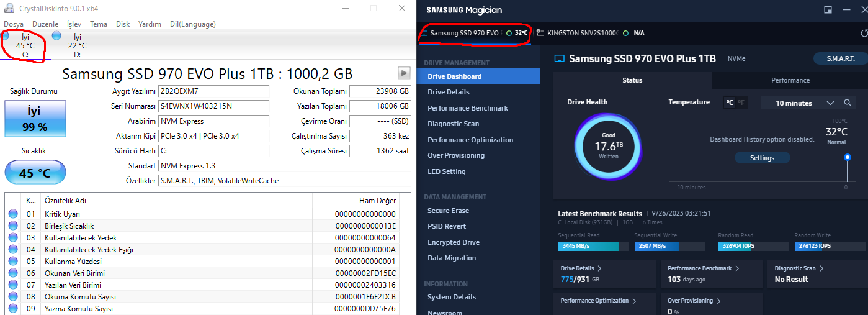Click the Standart NVM Express 1.3 field
The width and height of the screenshot is (868, 315).
(x=285, y=166)
